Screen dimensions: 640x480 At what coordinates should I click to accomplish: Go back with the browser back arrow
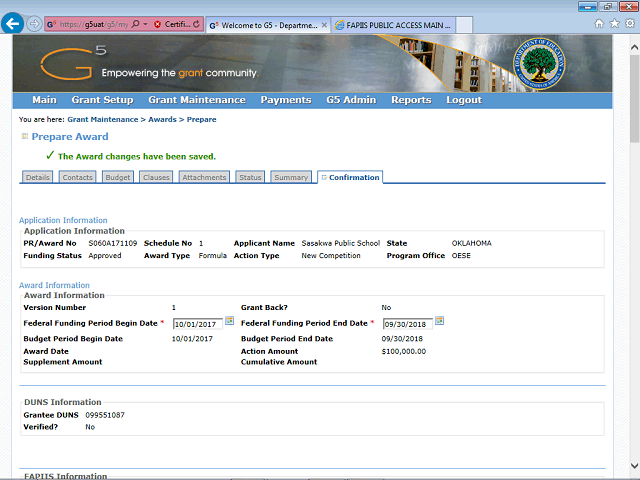click(12, 24)
